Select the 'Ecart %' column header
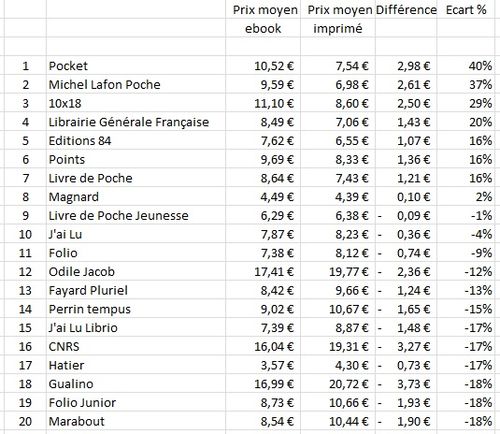Viewport: 500px width, 434px height. tap(466, 10)
